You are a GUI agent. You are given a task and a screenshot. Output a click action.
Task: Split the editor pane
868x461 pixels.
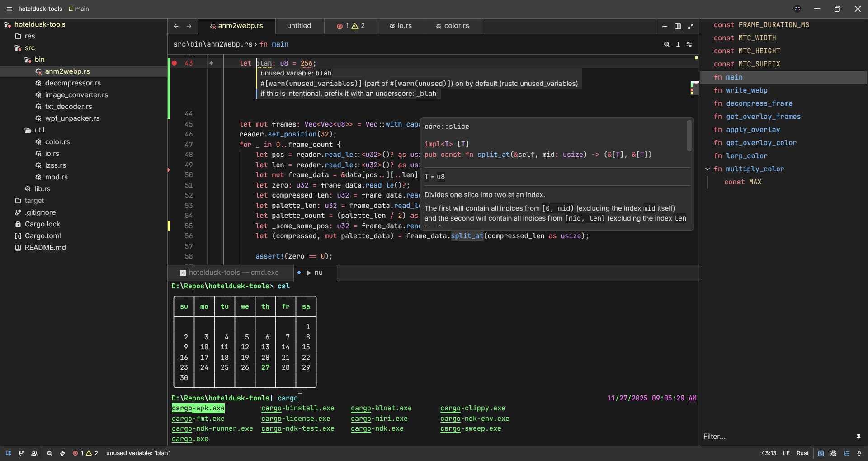tap(678, 26)
